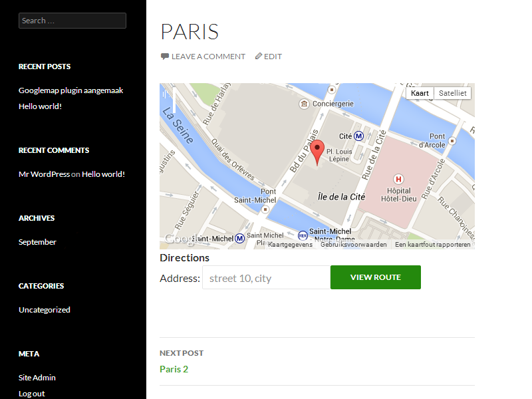
Task: Open the September archive link
Action: pos(37,242)
